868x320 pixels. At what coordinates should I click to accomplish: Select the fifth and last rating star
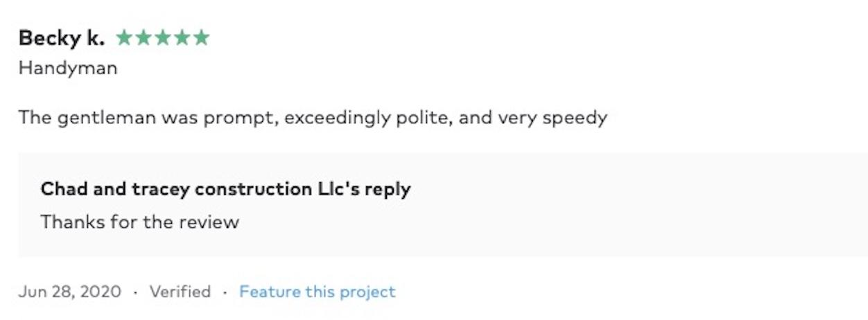(x=201, y=37)
